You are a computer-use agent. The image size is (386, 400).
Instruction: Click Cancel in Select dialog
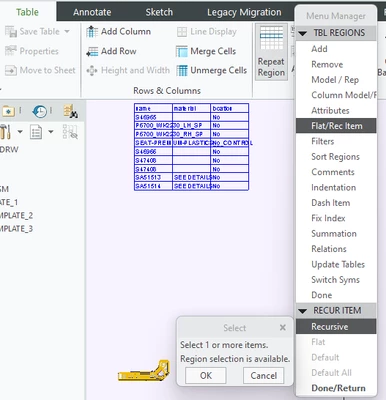coord(263,376)
